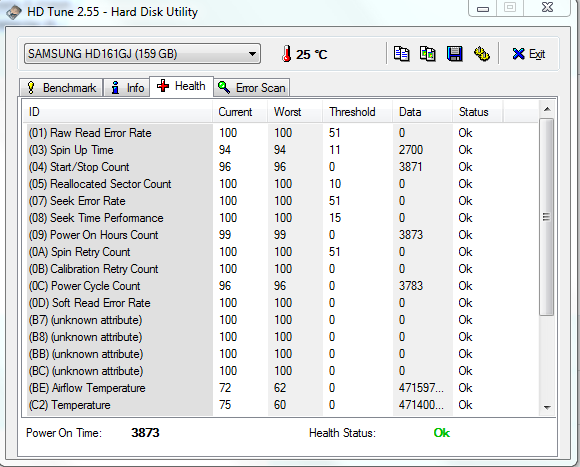Click the Status column header
Viewport: 580px width, 467px height.
pyautogui.click(x=474, y=112)
